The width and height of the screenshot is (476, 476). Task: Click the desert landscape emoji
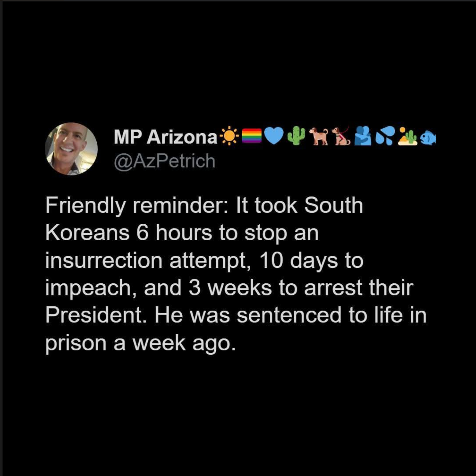point(408,136)
